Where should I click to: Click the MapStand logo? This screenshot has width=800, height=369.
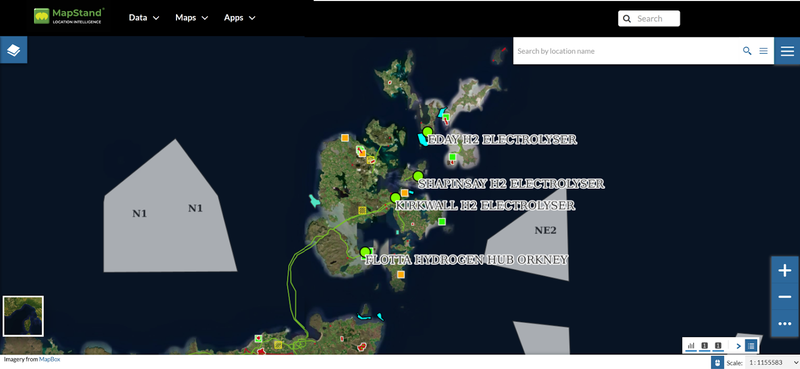click(69, 16)
